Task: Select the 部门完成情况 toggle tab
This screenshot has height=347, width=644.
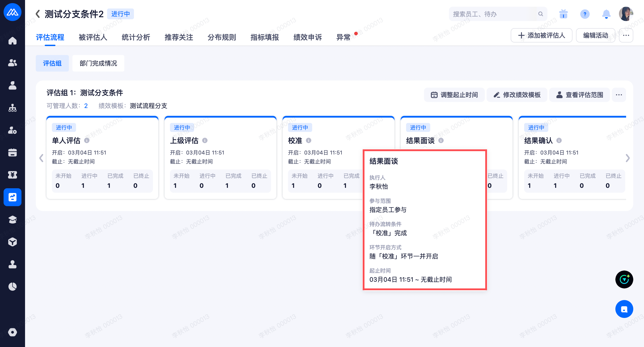Action: [98, 63]
